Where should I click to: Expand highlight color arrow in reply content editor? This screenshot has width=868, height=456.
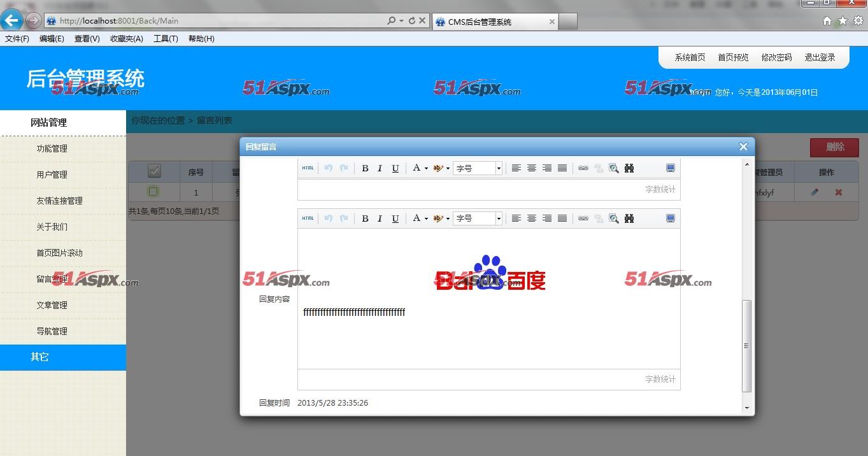coord(448,218)
